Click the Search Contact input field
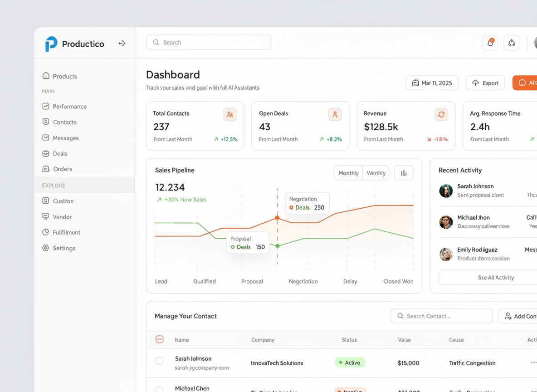537x392 pixels. tap(442, 316)
